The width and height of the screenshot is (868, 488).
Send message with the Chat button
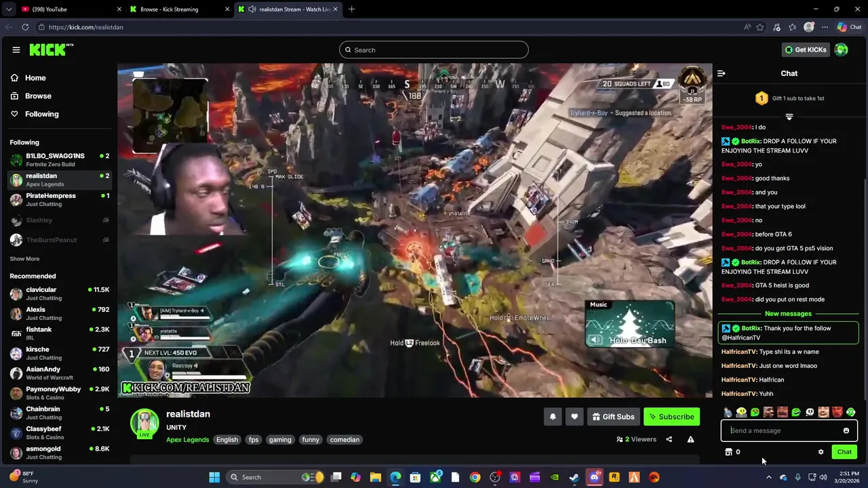(x=844, y=452)
